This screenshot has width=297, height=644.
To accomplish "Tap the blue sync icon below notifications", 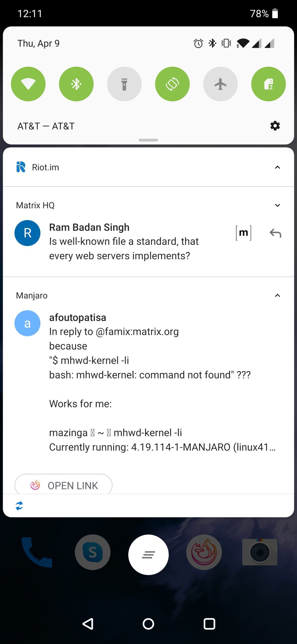I will [19, 506].
